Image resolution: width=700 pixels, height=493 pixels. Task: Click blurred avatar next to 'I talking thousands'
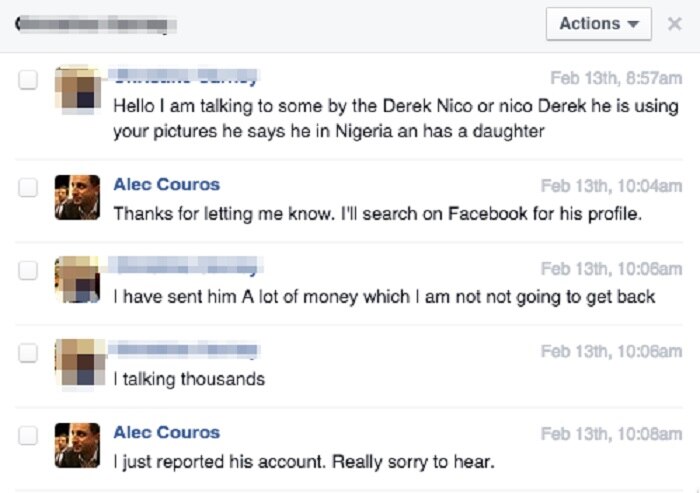point(77,362)
